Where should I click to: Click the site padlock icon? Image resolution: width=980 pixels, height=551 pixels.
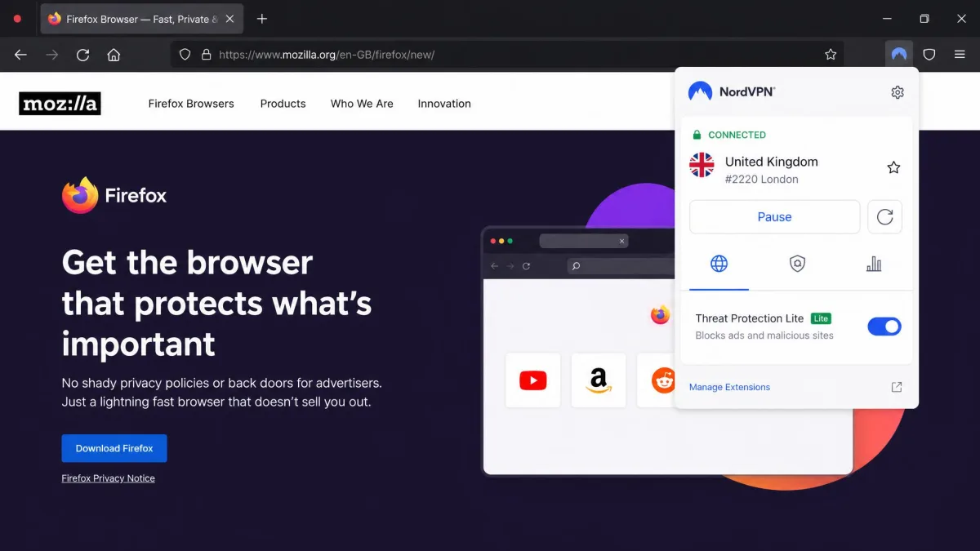click(x=206, y=55)
